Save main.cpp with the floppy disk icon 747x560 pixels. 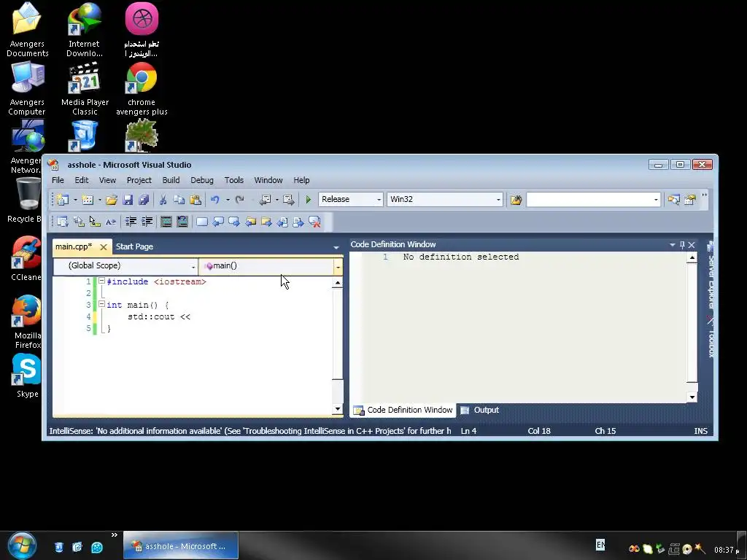pos(128,200)
